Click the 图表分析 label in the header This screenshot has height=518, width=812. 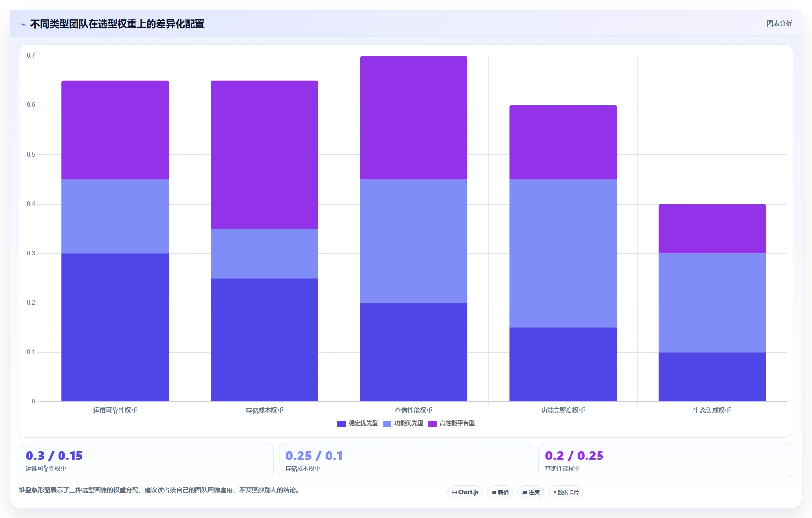pyautogui.click(x=779, y=23)
